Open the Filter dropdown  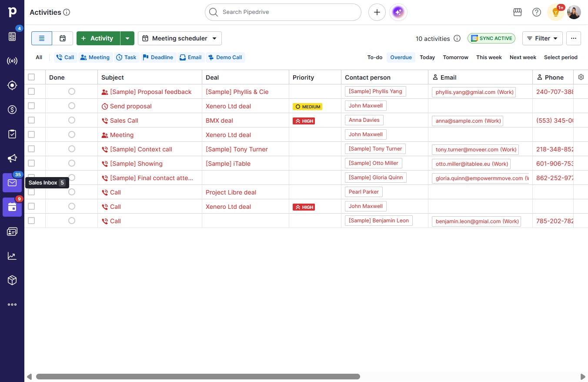542,38
